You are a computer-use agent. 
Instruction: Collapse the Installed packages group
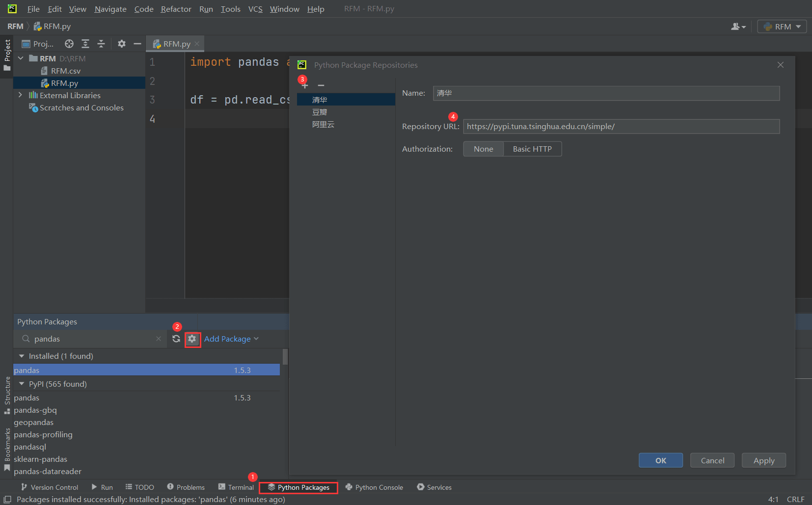click(22, 356)
